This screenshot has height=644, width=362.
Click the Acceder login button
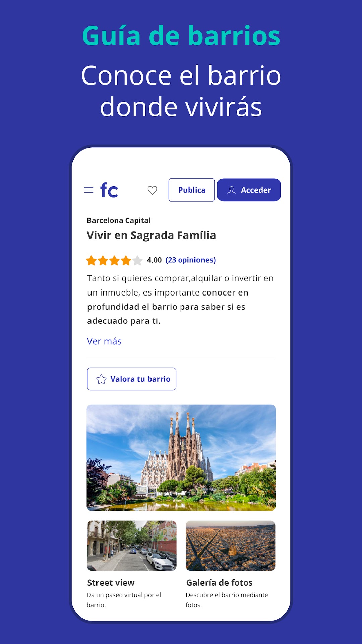[x=249, y=190]
